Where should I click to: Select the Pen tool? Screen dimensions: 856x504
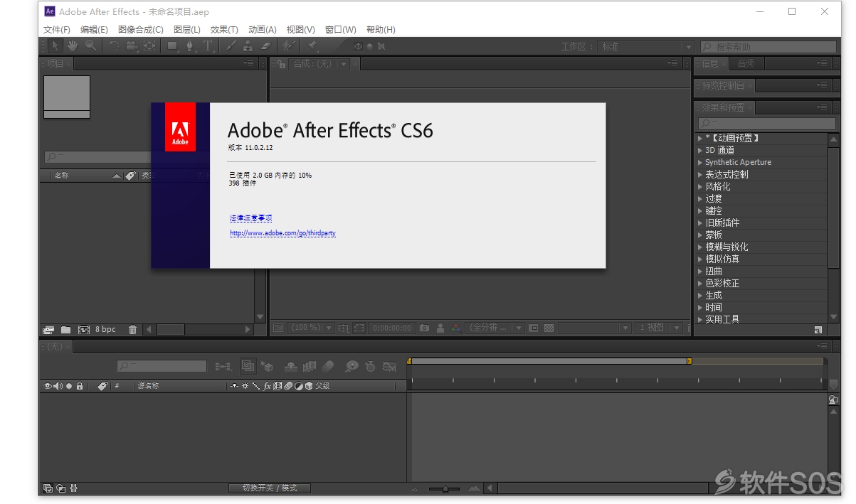190,45
